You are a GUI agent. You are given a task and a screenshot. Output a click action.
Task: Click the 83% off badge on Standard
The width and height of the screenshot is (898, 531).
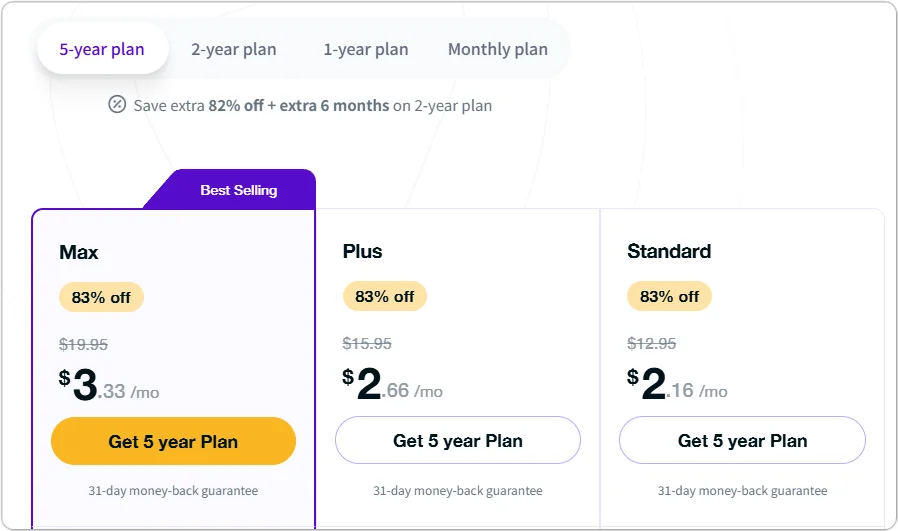pos(669,297)
